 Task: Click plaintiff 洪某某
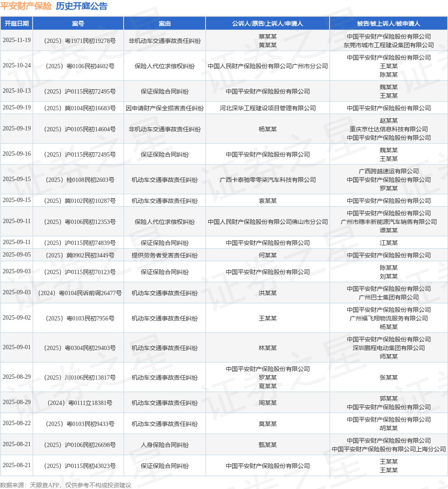[x=268, y=293]
